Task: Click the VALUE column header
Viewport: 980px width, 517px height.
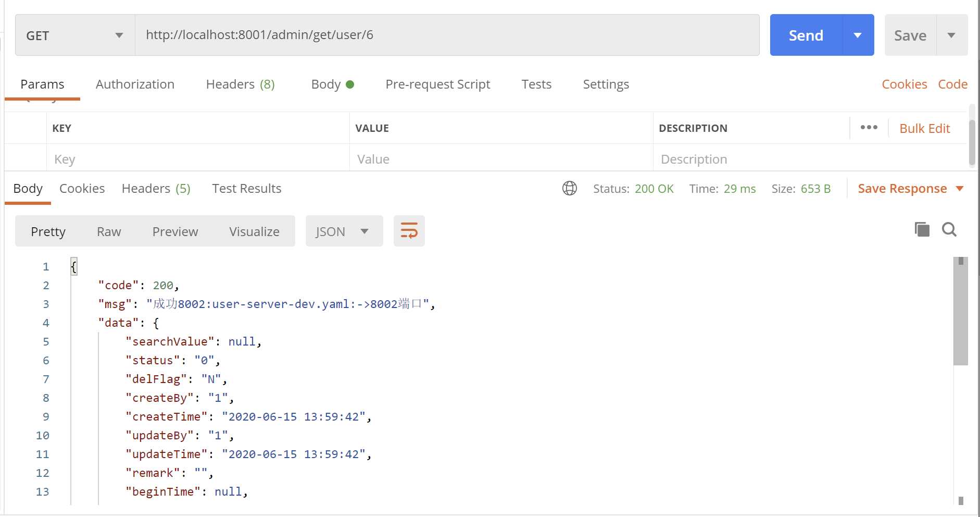Action: [372, 128]
